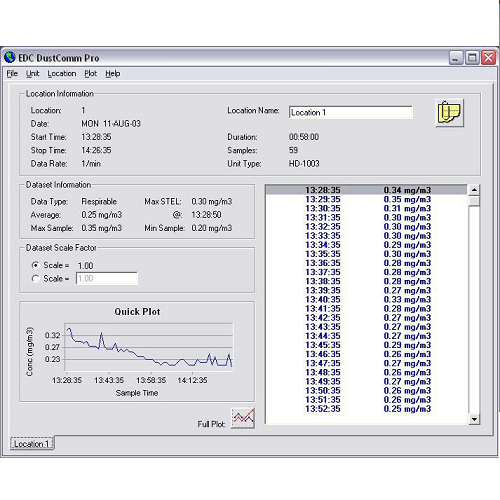Select the 13:45:35 sample row
The image size is (500, 500).
[x=367, y=345]
